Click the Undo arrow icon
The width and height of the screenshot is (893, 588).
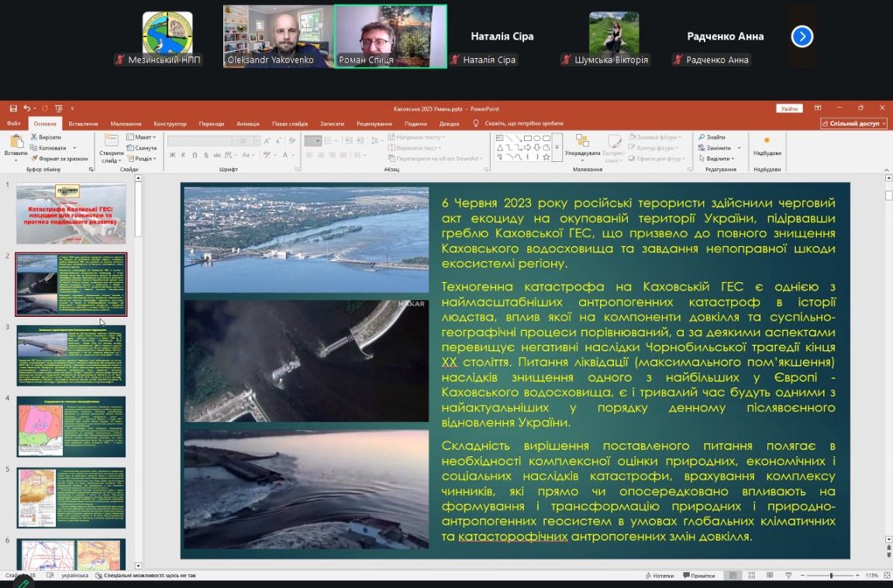click(27, 108)
